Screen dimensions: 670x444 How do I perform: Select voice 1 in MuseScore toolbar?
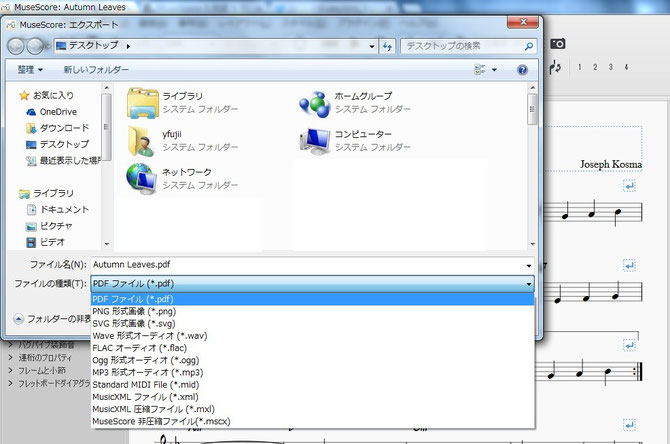579,67
